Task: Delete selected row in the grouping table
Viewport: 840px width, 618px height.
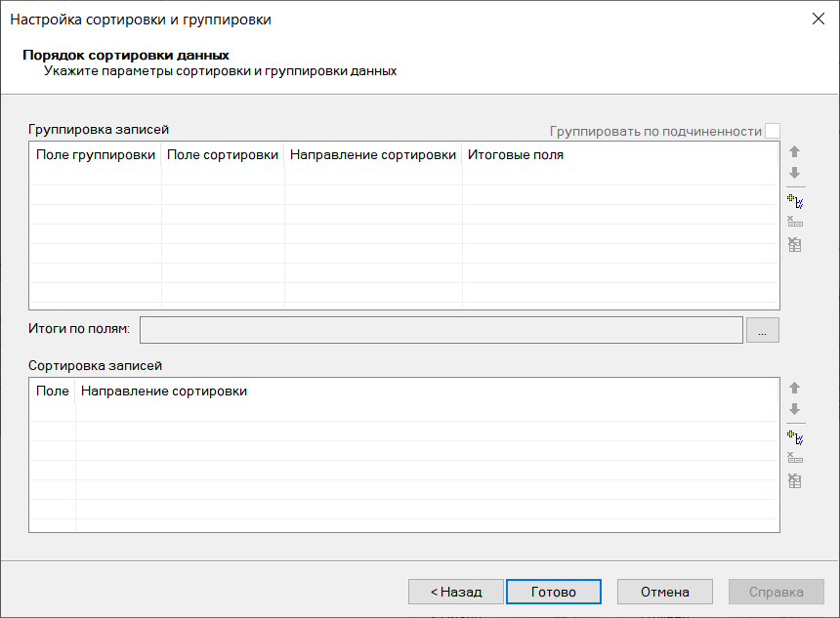Action: 794,222
